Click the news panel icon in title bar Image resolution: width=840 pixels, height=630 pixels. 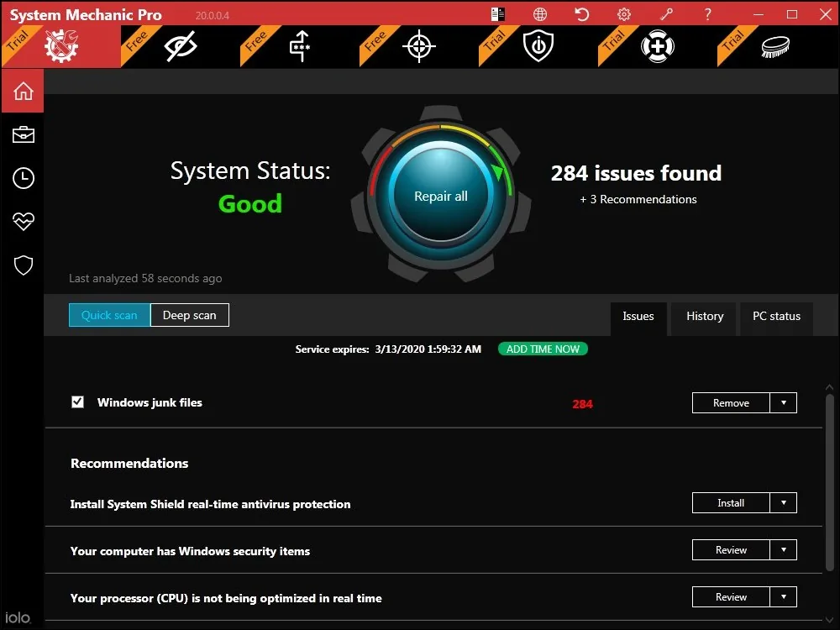pyautogui.click(x=497, y=14)
